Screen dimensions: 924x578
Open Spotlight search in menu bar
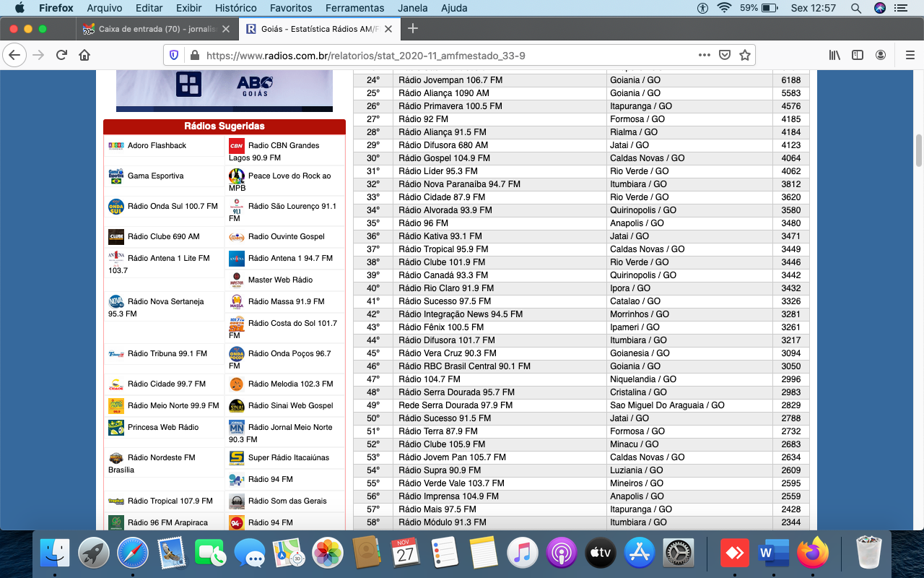coord(855,8)
